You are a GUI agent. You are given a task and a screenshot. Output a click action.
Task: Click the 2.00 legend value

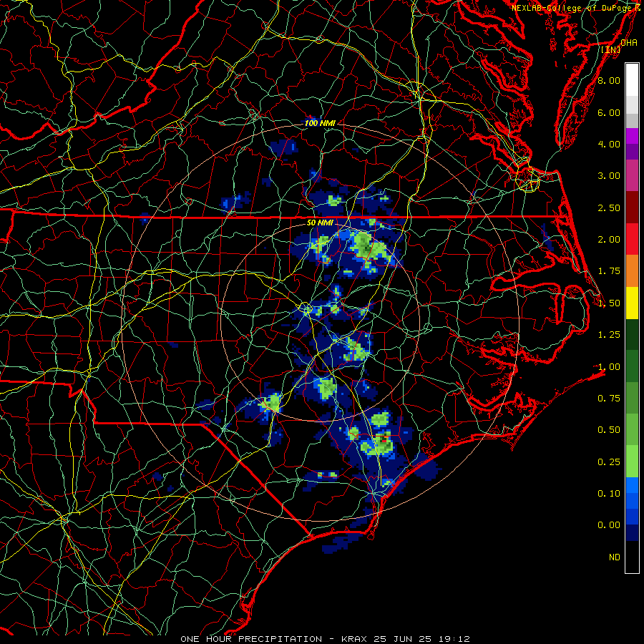click(x=609, y=240)
